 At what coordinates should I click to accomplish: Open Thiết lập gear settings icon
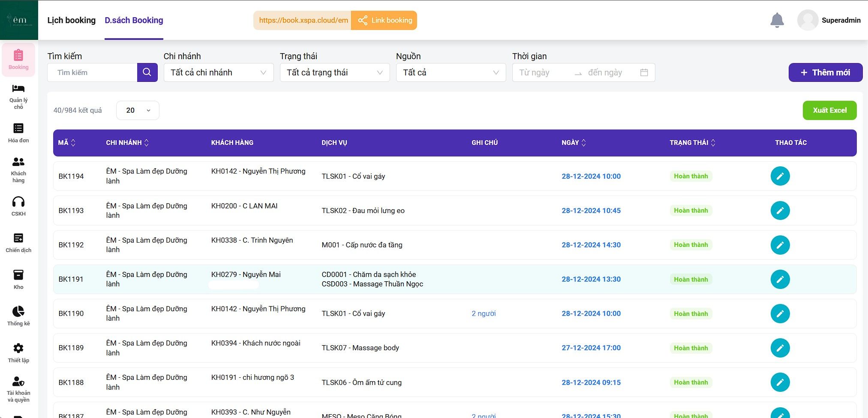[18, 348]
